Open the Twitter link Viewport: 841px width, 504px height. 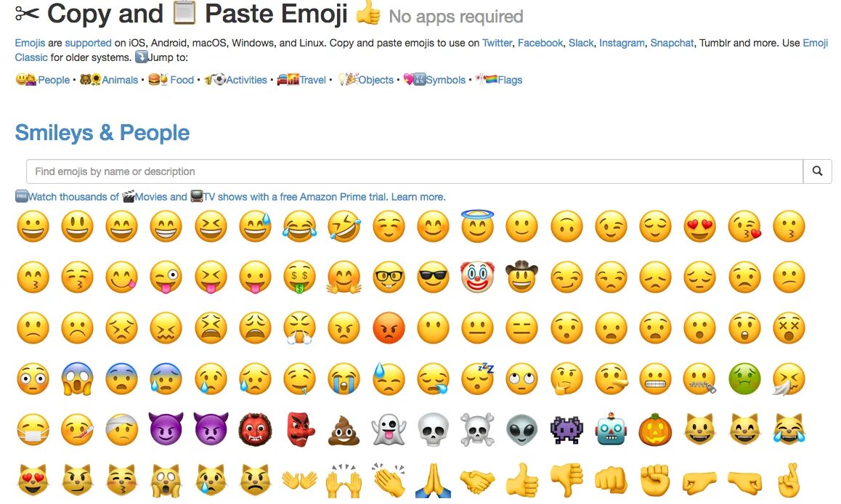[497, 43]
